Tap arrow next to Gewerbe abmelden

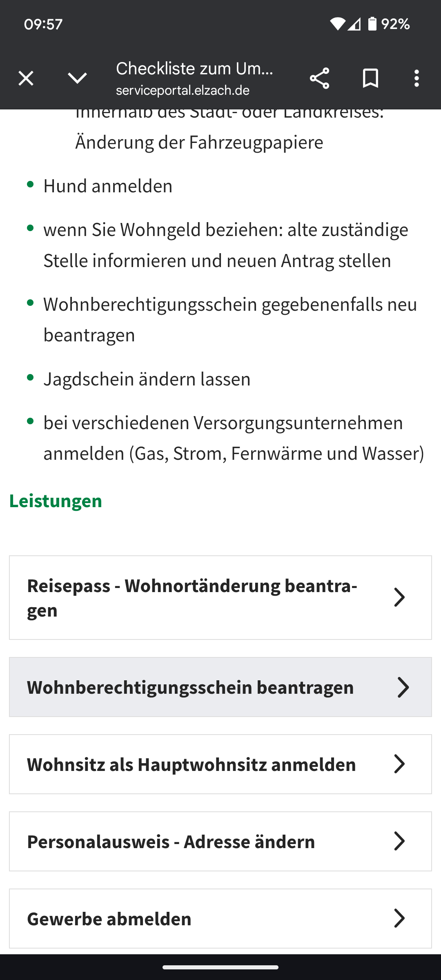tap(399, 918)
